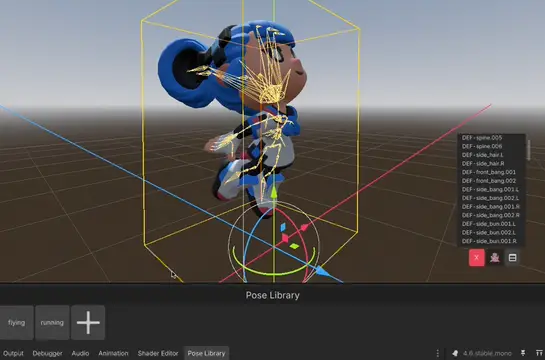Select the Pose Library tab
This screenshot has width=545, height=360.
(x=206, y=353)
